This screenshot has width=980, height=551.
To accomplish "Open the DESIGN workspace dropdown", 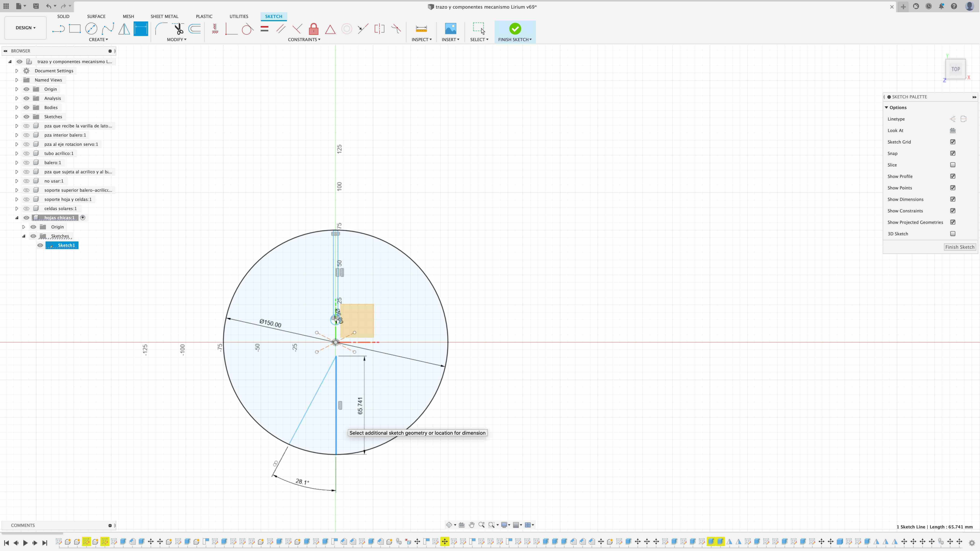I will [25, 28].
